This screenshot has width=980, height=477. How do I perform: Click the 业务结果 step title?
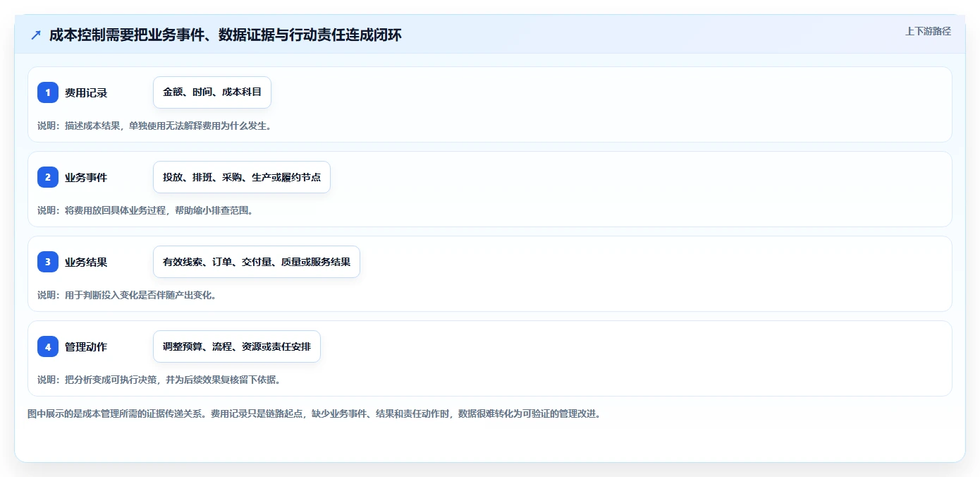coord(86,262)
